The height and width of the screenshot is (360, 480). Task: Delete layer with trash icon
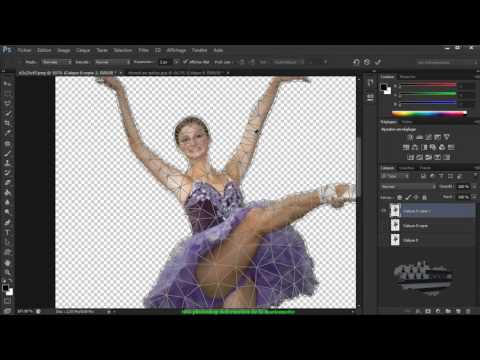(x=468, y=311)
